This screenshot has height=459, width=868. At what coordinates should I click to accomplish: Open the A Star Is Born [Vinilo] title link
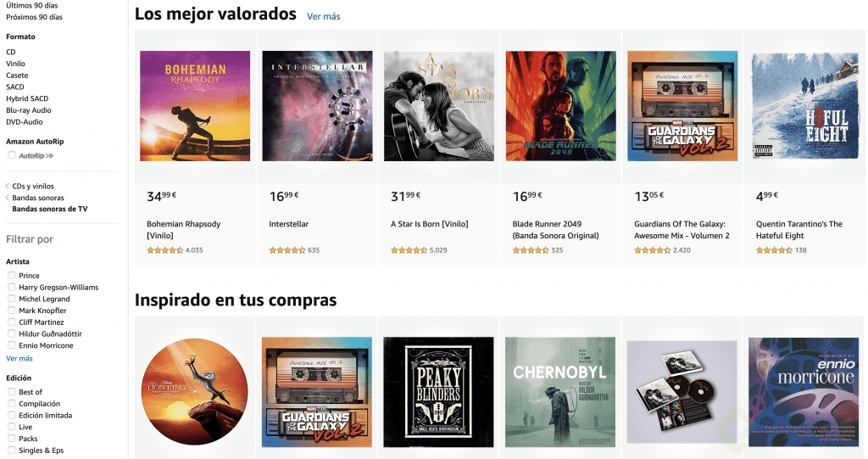pyautogui.click(x=430, y=224)
